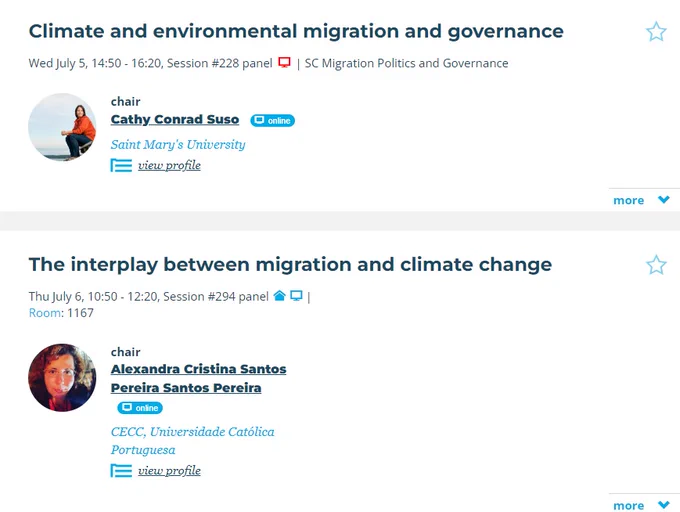Click the profile list icon under Universidade Católica Portuguesa
The height and width of the screenshot is (512, 680).
click(121, 471)
